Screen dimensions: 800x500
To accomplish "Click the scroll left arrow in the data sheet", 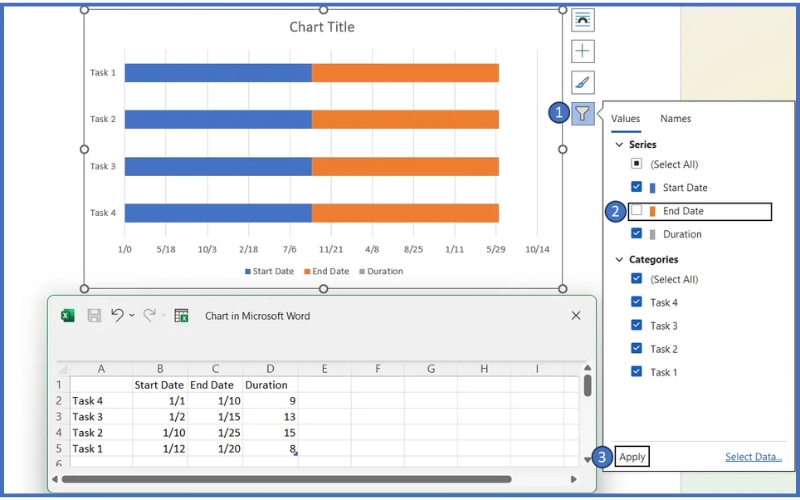I will tap(55, 479).
